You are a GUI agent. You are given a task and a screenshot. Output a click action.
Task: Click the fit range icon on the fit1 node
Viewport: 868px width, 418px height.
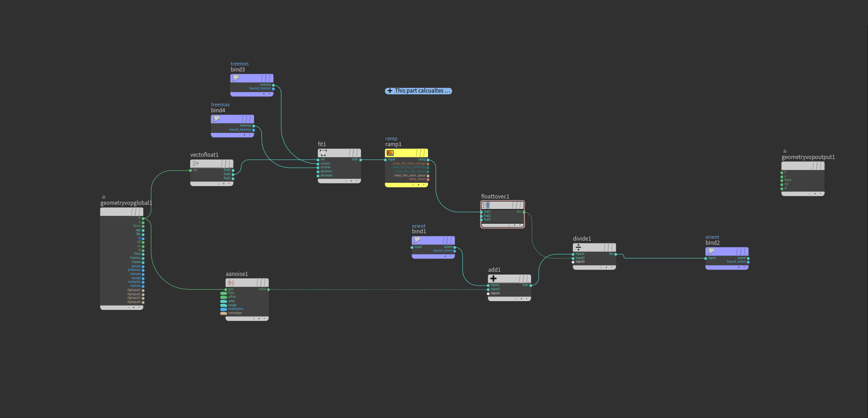coord(323,153)
